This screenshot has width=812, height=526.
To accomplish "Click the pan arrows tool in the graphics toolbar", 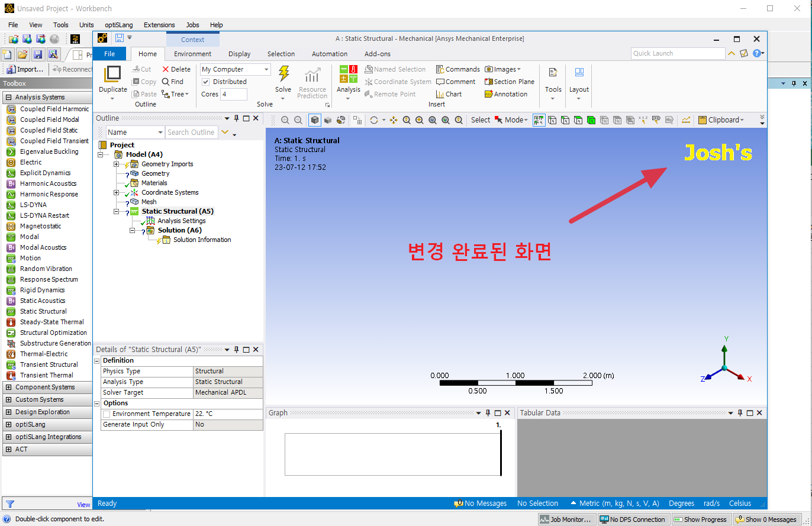I will point(393,120).
